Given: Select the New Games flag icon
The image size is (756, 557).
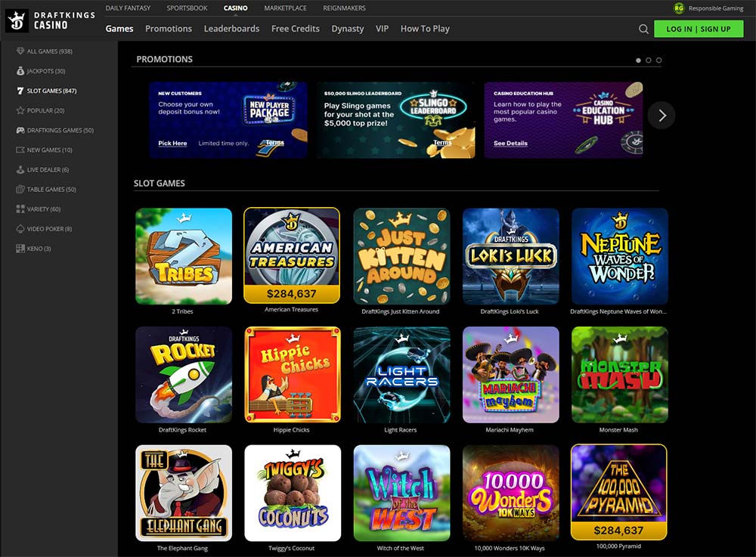Looking at the screenshot, I should coord(20,150).
